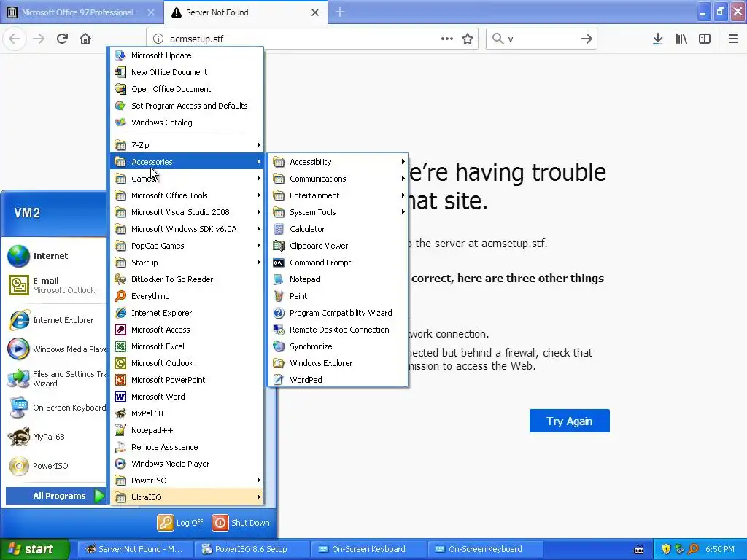Click Shut Down button
The height and width of the screenshot is (560, 747).
[241, 523]
